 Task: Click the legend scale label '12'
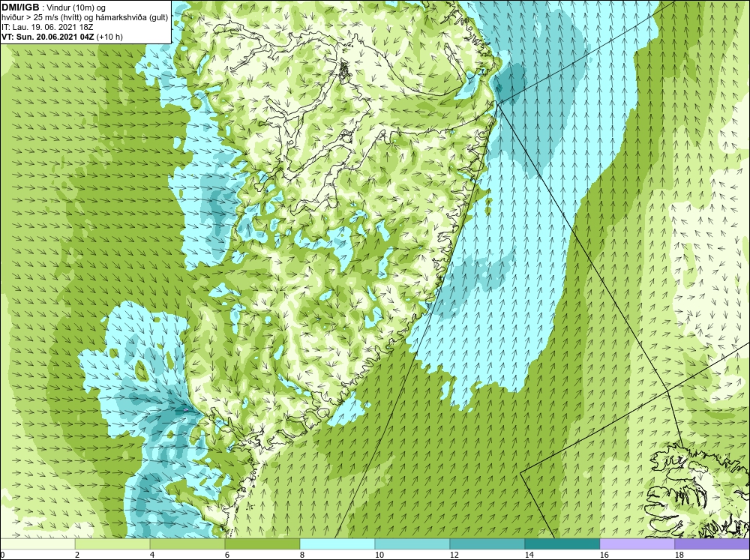pos(454,555)
